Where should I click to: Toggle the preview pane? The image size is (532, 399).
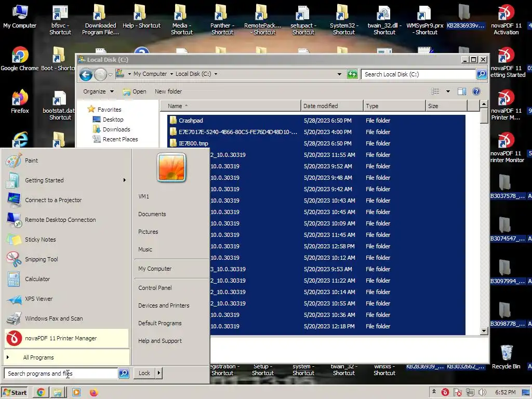462,91
